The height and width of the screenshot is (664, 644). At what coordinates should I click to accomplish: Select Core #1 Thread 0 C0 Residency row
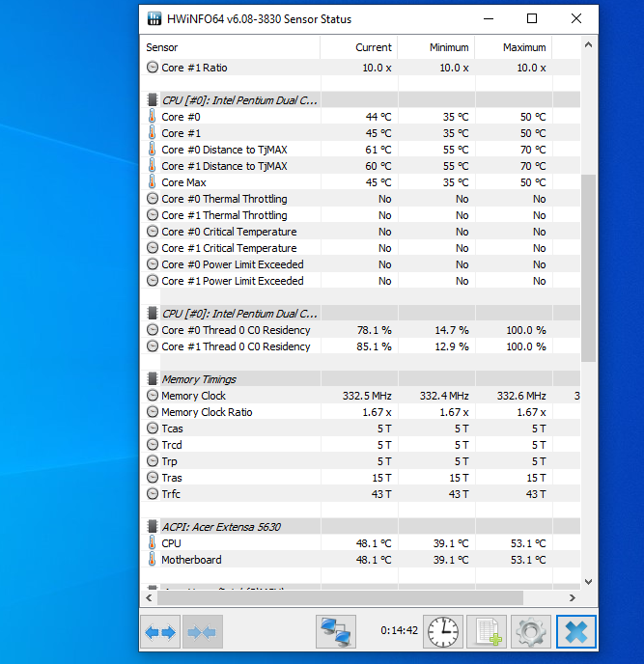pos(360,346)
